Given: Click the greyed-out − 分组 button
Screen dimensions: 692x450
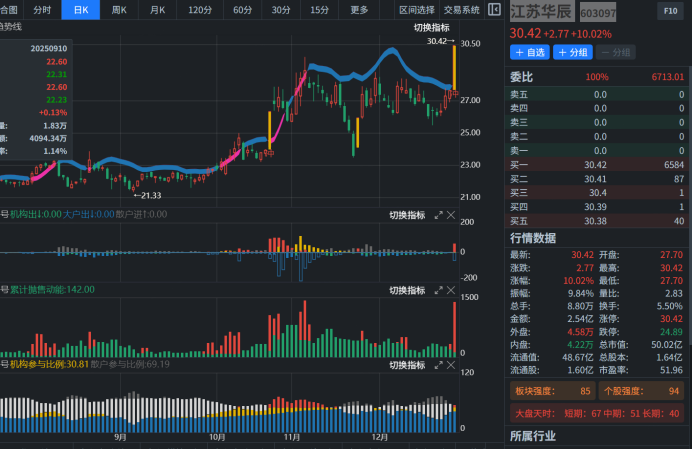Looking at the screenshot, I should click(616, 52).
